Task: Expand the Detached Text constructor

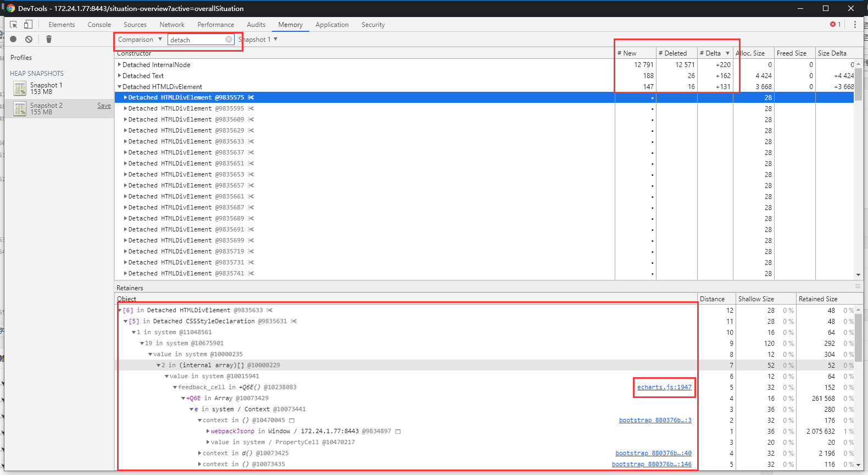Action: tap(119, 75)
